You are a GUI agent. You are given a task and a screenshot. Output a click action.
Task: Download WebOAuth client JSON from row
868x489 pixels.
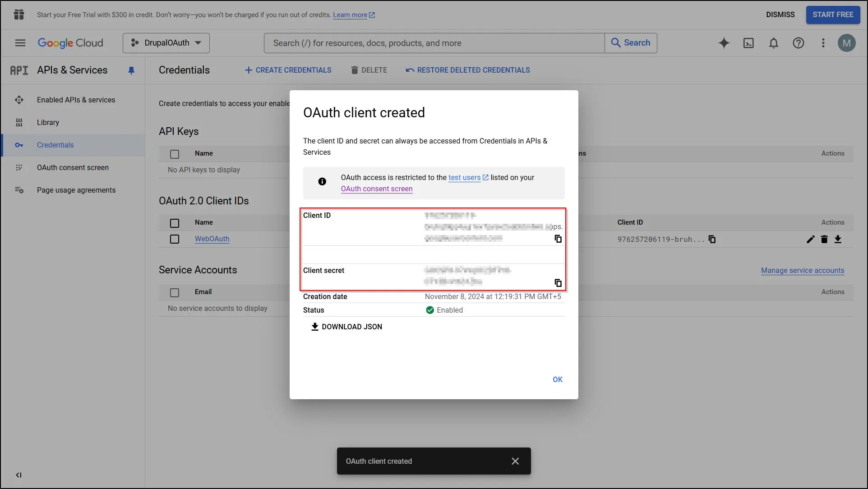click(x=838, y=239)
